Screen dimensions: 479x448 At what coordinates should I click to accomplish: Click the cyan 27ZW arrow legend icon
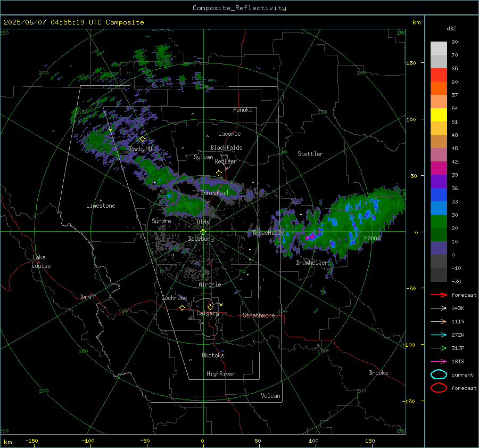[x=439, y=335]
